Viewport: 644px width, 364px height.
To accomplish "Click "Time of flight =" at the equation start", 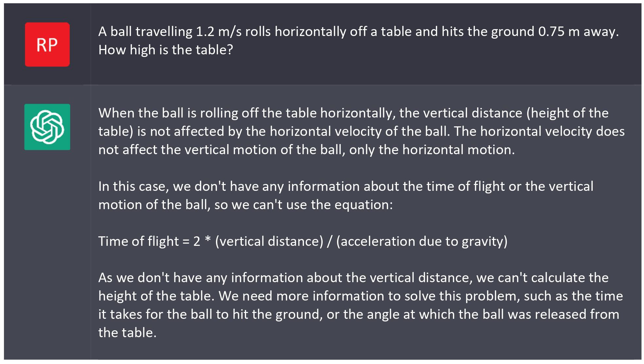I will [144, 242].
